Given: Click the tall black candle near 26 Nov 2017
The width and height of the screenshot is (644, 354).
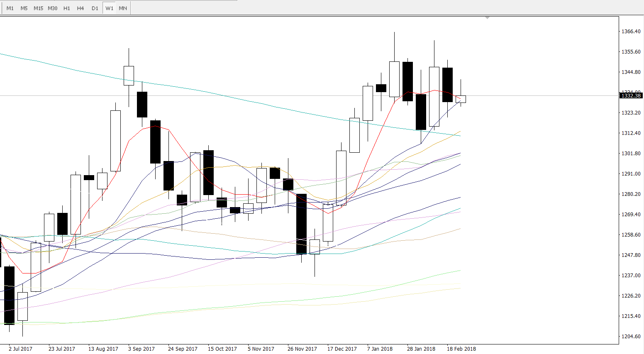Looking at the screenshot, I should point(301,223).
